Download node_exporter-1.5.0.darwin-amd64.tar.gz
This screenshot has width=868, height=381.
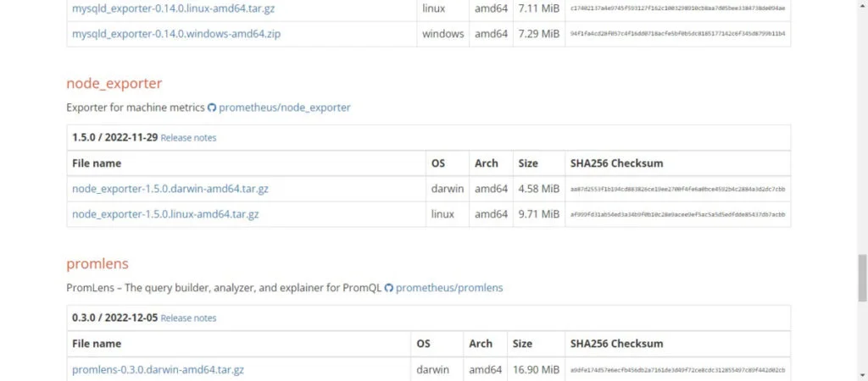pyautogui.click(x=170, y=189)
